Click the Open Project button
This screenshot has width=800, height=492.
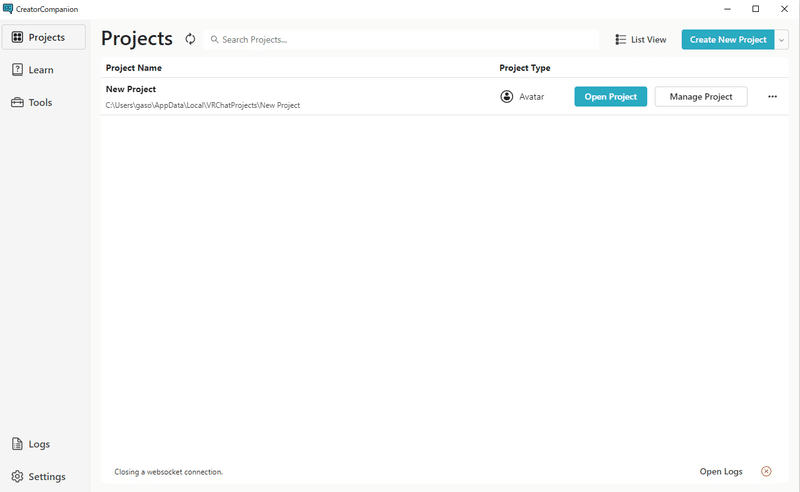pos(611,96)
